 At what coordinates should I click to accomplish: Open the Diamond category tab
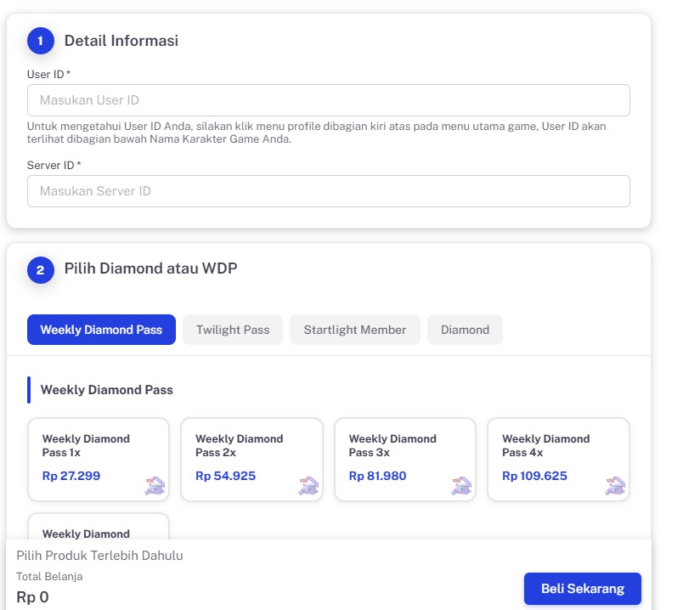tap(465, 330)
